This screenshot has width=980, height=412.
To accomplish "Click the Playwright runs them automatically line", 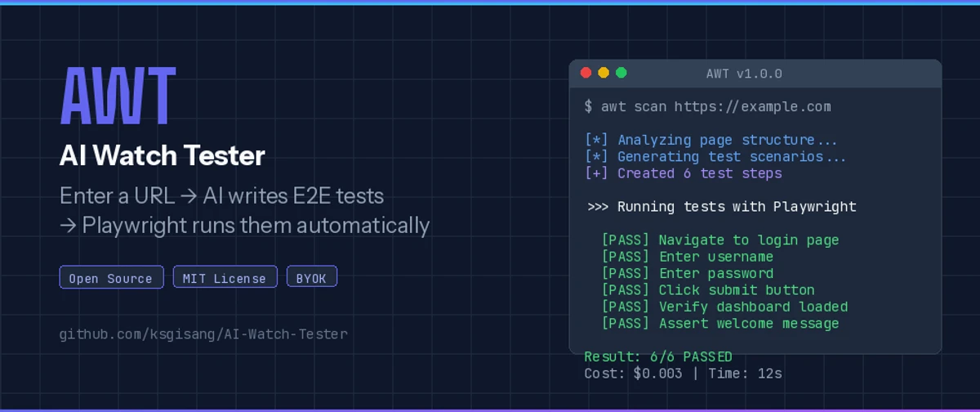I will [x=244, y=226].
